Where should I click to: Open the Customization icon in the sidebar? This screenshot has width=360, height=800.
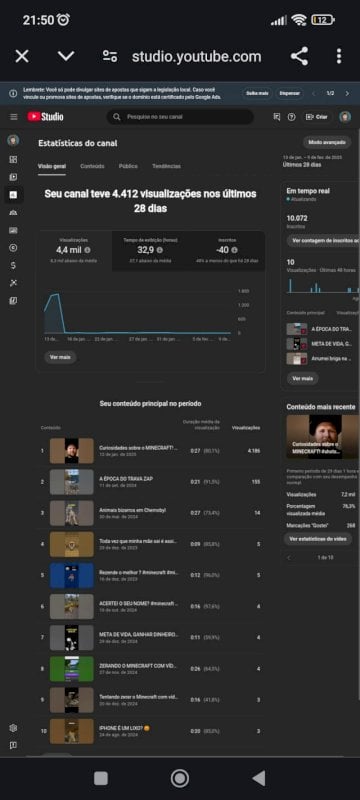click(x=13, y=283)
